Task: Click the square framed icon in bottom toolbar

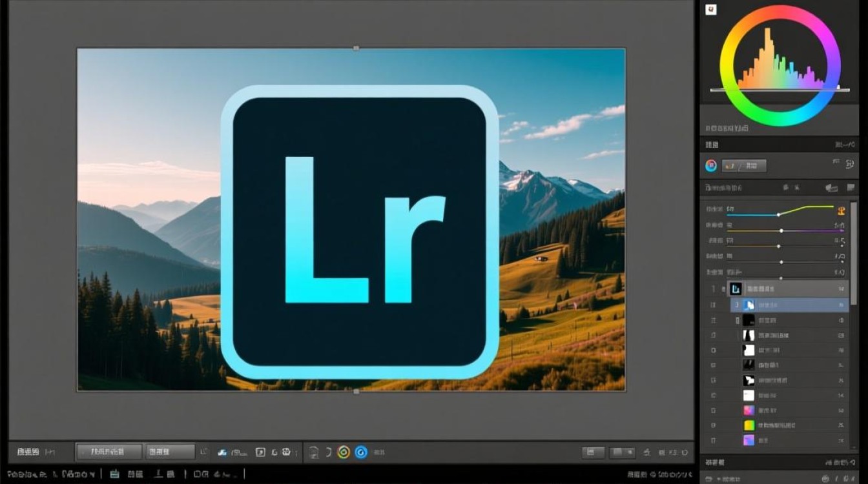Action: pyautogui.click(x=260, y=452)
